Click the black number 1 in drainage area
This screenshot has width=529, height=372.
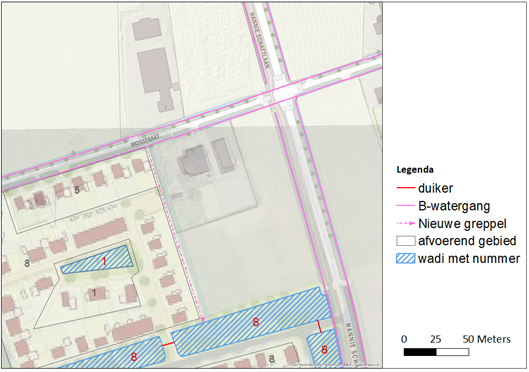coord(94,293)
